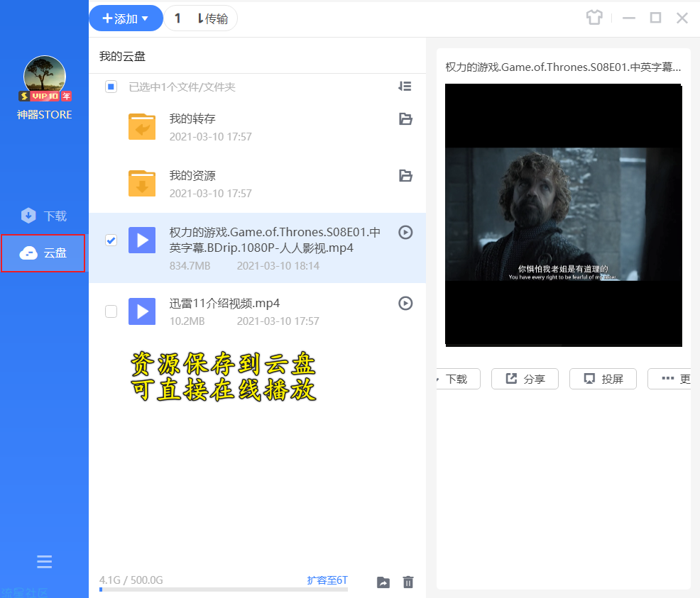This screenshot has width=700, height=598.
Task: Minimize the Xunlei window
Action: pos(629,18)
